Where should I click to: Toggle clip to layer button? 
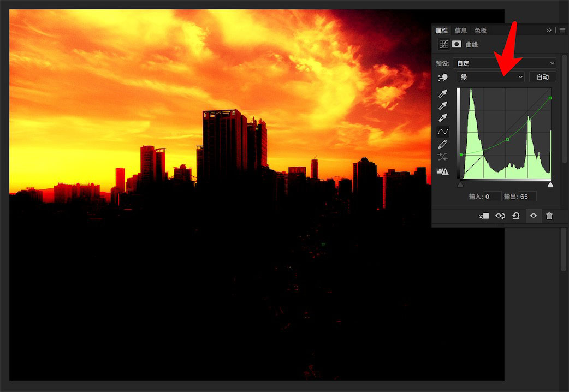coord(484,216)
